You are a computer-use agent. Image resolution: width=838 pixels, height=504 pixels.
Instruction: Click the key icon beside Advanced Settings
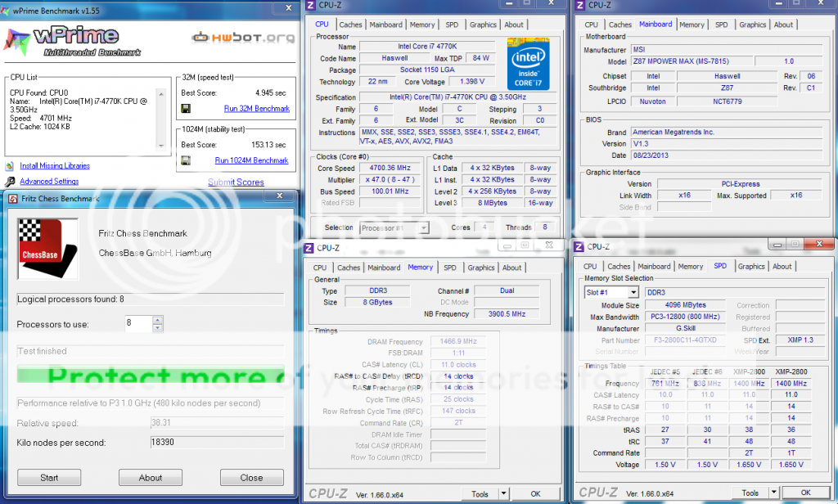click(x=11, y=182)
